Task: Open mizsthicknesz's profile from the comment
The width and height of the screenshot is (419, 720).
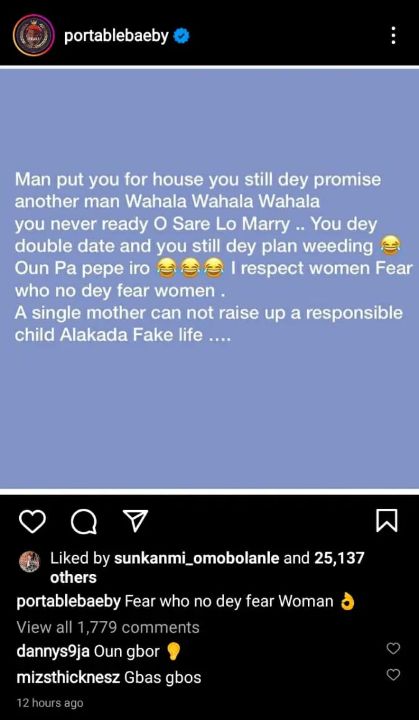Action: [x=68, y=677]
